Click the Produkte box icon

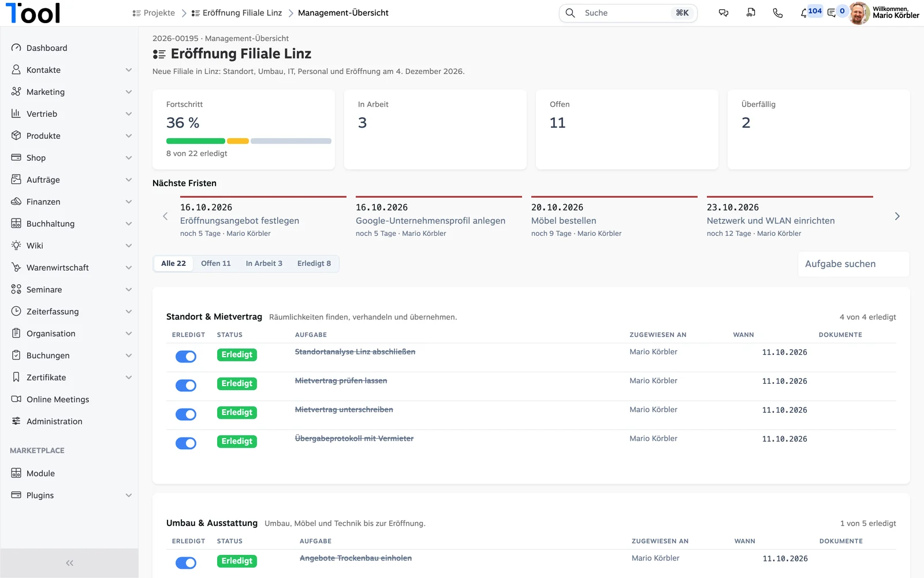point(16,136)
